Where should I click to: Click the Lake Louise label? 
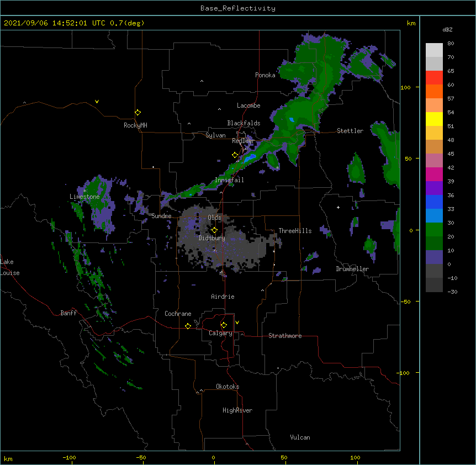pyautogui.click(x=10, y=267)
